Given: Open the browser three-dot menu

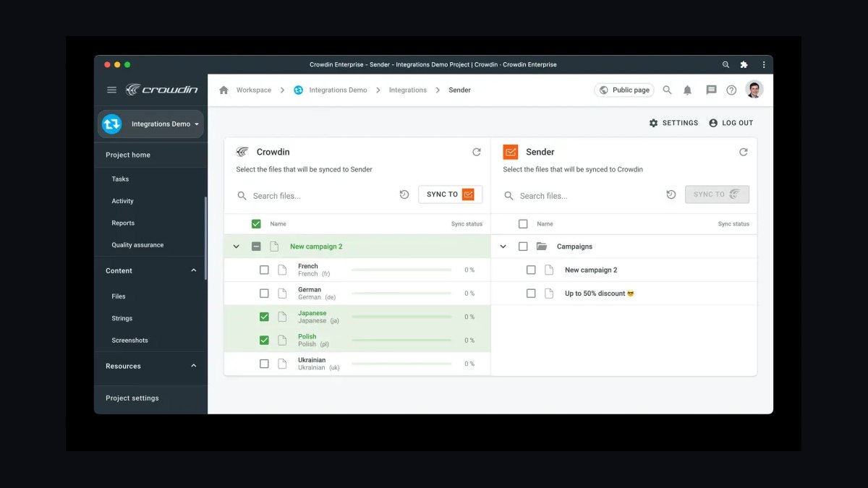Looking at the screenshot, I should point(763,64).
